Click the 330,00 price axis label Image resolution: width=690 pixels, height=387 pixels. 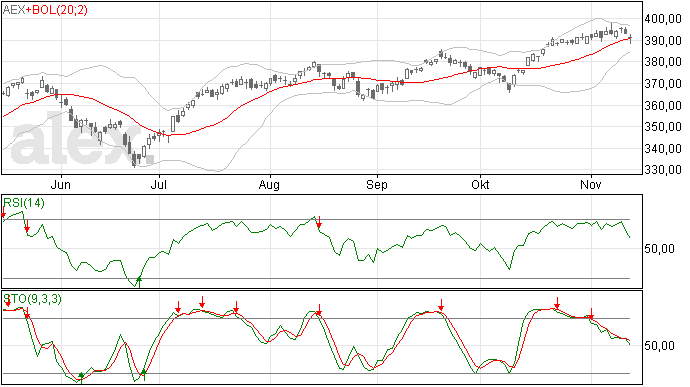(x=663, y=170)
